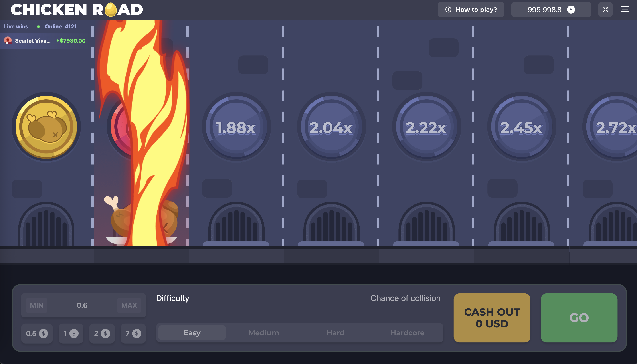The height and width of the screenshot is (364, 637).
Task: Set bet to MAX
Action: click(x=129, y=305)
